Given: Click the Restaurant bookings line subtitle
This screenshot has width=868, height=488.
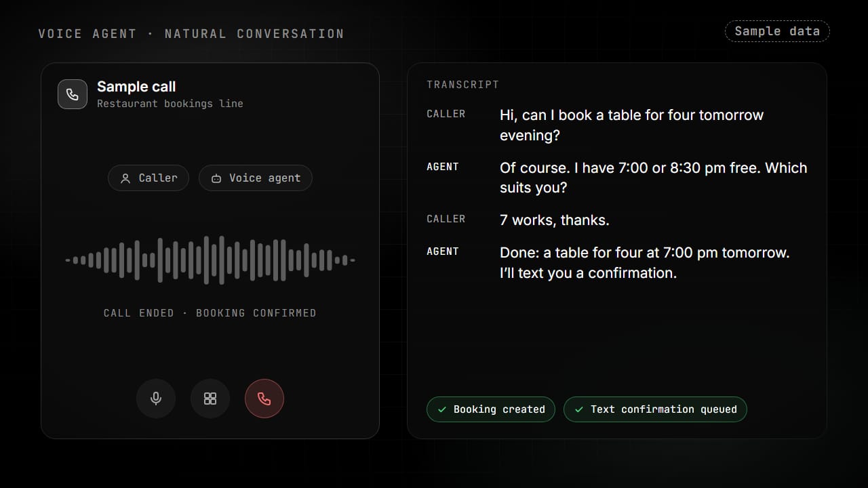Looking at the screenshot, I should pos(170,104).
